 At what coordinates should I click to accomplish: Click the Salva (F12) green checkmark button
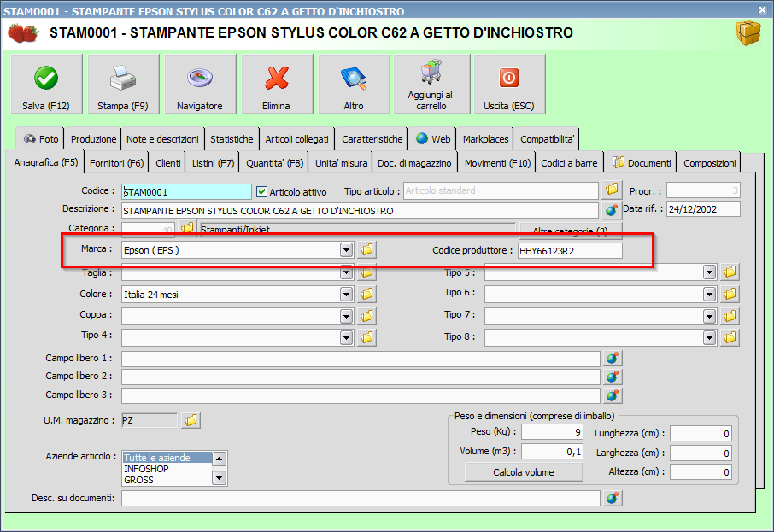(46, 85)
